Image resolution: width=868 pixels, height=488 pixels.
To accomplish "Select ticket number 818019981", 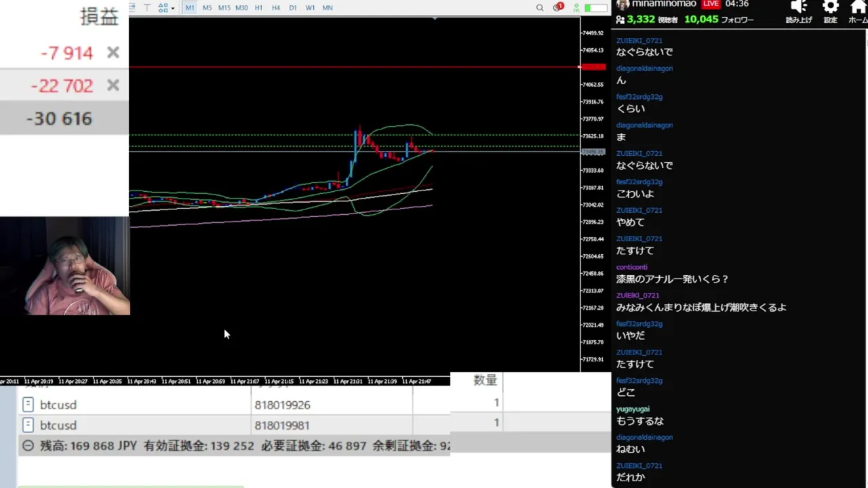I will point(282,425).
